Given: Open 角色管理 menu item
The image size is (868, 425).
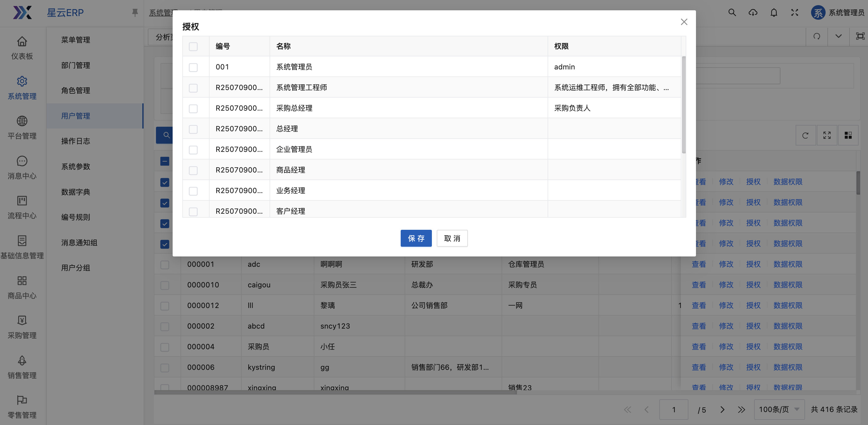Looking at the screenshot, I should tap(75, 90).
